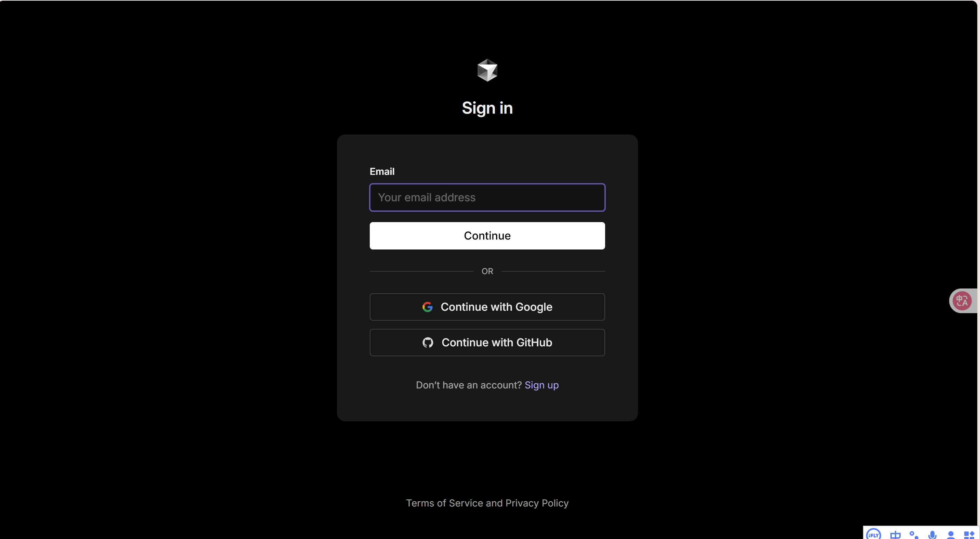Image resolution: width=980 pixels, height=539 pixels.
Task: Open Terms of Service and Privacy Policy
Action: point(487,503)
